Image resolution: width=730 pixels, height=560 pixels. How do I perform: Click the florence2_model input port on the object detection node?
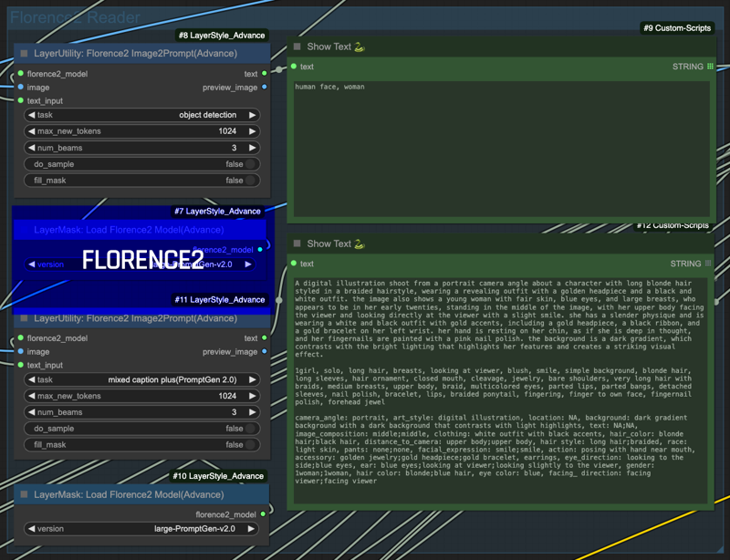(20, 74)
